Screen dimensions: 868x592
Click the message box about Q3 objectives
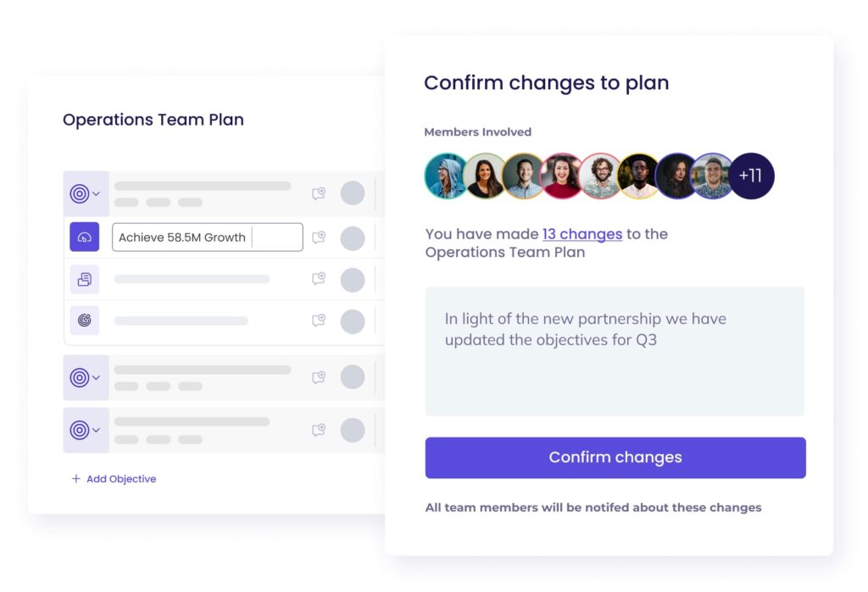coord(615,351)
